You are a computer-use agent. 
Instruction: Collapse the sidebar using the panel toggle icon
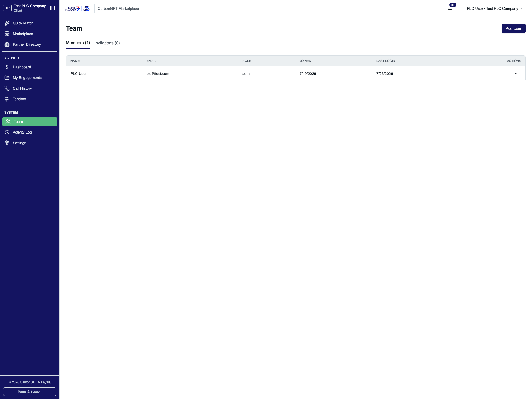coord(52,8)
